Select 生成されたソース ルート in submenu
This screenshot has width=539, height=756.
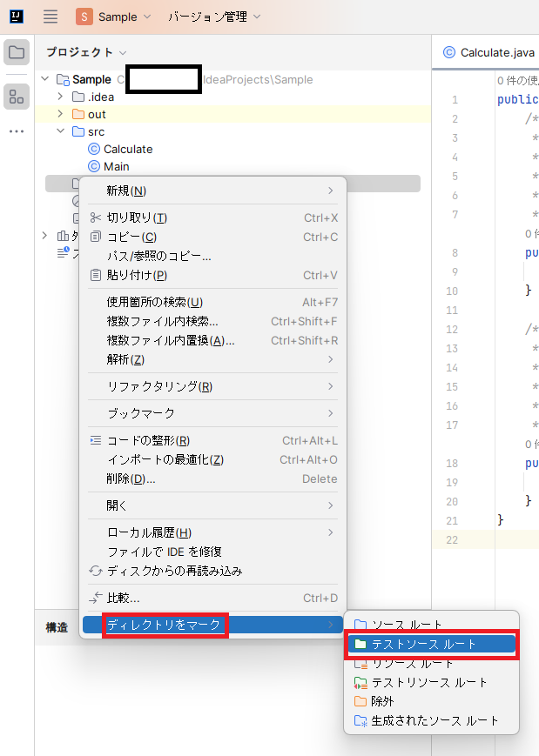click(431, 721)
